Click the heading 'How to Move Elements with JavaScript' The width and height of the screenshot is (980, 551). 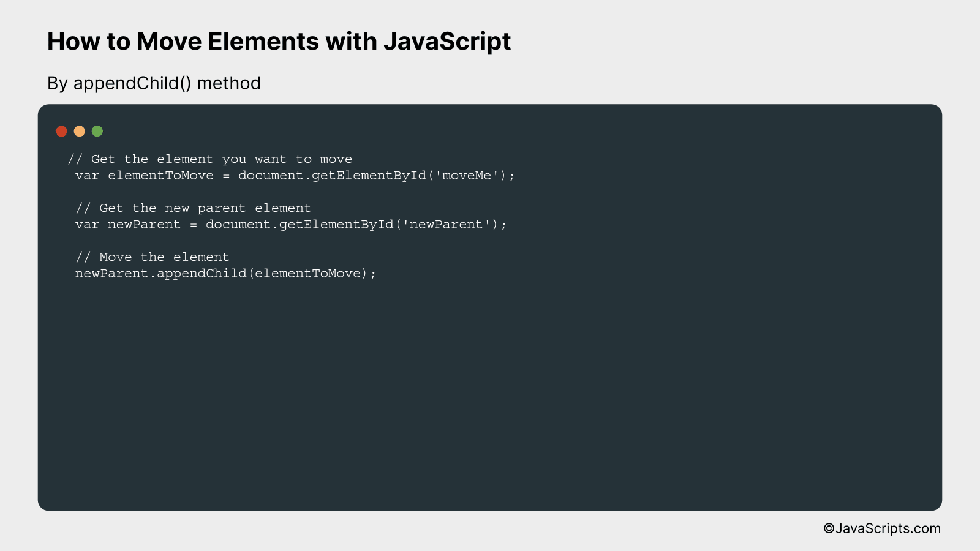(x=279, y=42)
